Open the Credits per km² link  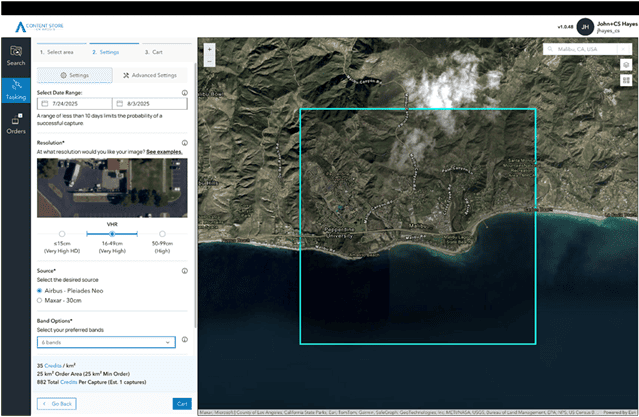[53, 366]
